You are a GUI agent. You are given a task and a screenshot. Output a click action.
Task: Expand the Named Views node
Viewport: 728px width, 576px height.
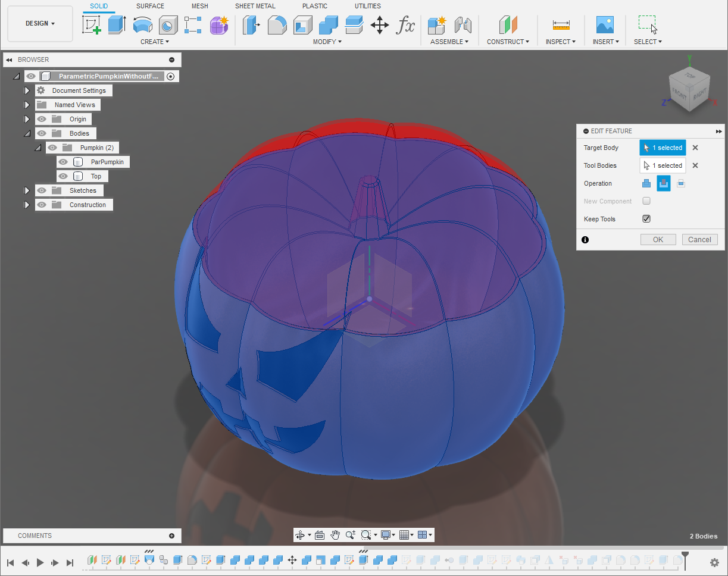[27, 105]
